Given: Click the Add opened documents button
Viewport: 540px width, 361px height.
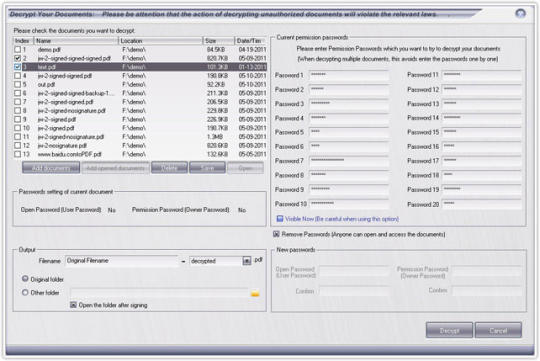Looking at the screenshot, I should pyautogui.click(x=115, y=168).
